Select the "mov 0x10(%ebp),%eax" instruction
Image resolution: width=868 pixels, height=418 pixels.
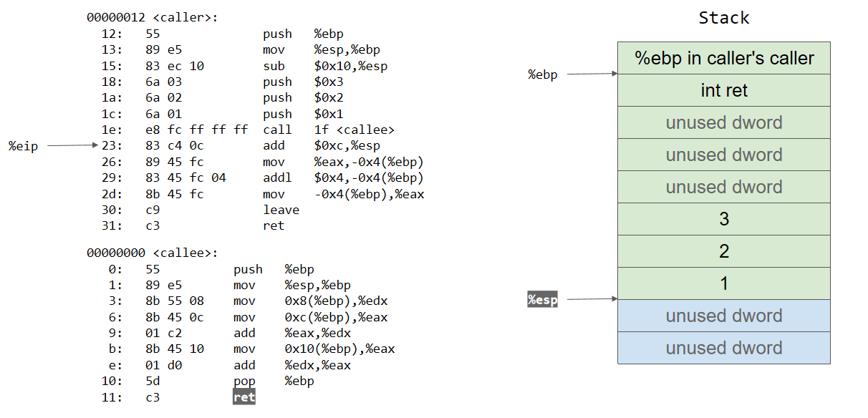(314, 349)
